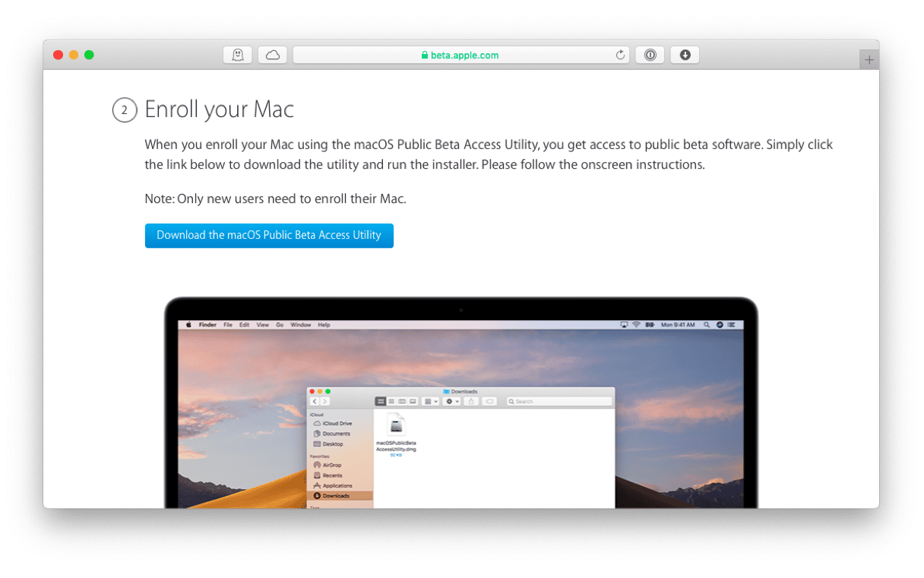Maximize Safari window with green button
Image resolution: width=924 pixels, height=578 pixels.
(89, 55)
